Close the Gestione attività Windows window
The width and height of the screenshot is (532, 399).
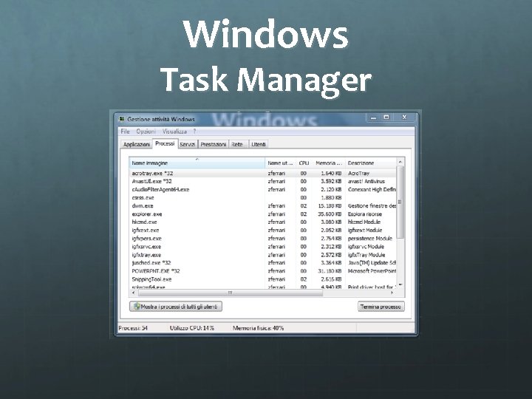click(x=404, y=117)
